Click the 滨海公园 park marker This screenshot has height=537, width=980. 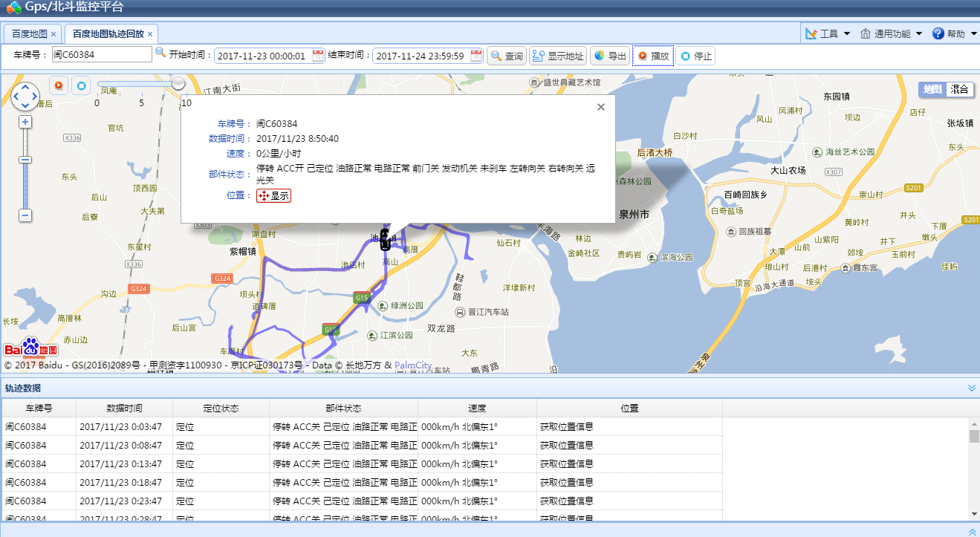(x=652, y=258)
